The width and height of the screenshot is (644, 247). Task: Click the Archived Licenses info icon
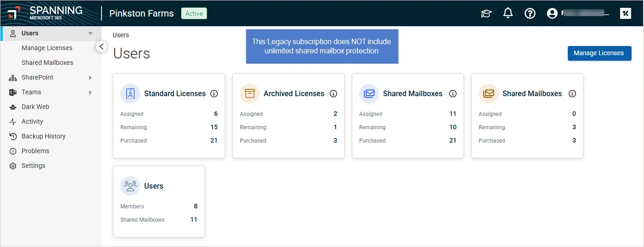click(333, 93)
